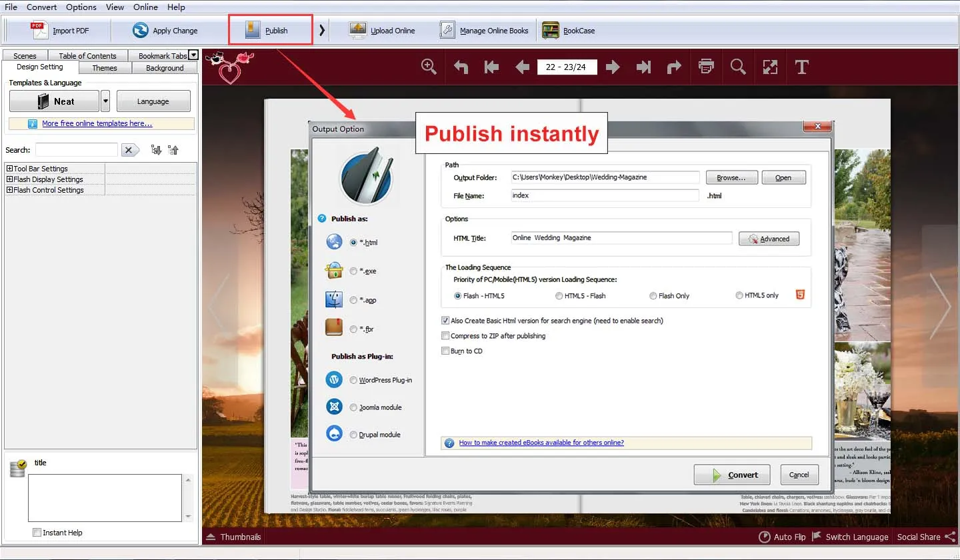Image resolution: width=960 pixels, height=560 pixels.
Task: Click the share forward arrow icon
Action: pyautogui.click(x=675, y=67)
